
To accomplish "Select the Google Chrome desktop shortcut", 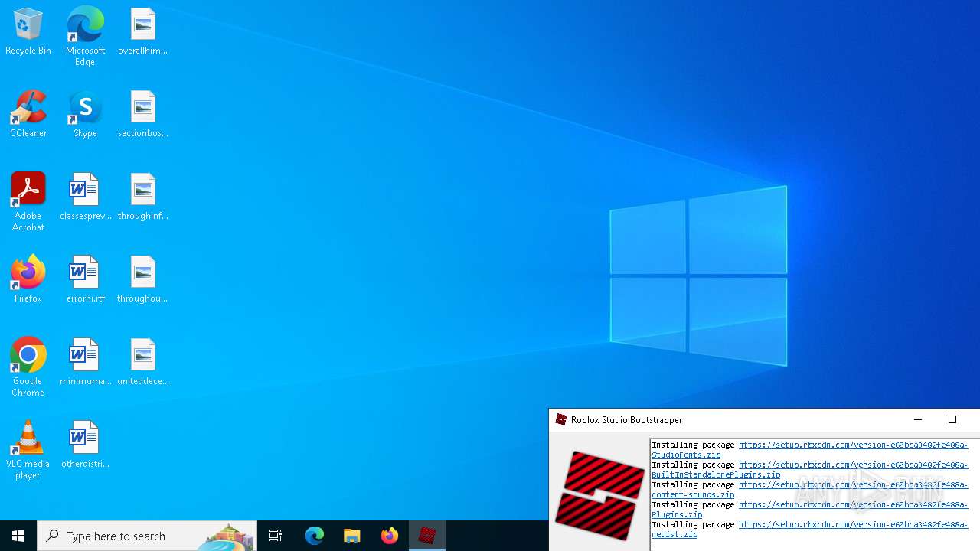I will (28, 367).
